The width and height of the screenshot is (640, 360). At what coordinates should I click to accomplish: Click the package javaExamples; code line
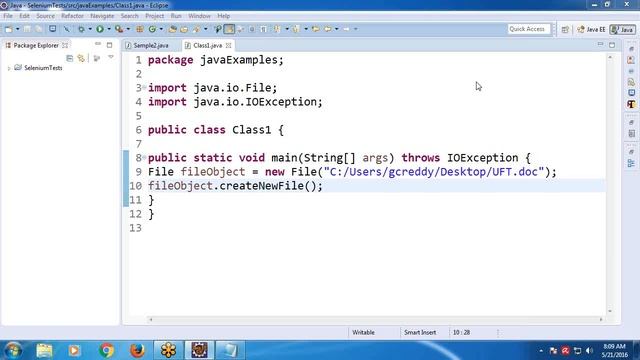216,60
